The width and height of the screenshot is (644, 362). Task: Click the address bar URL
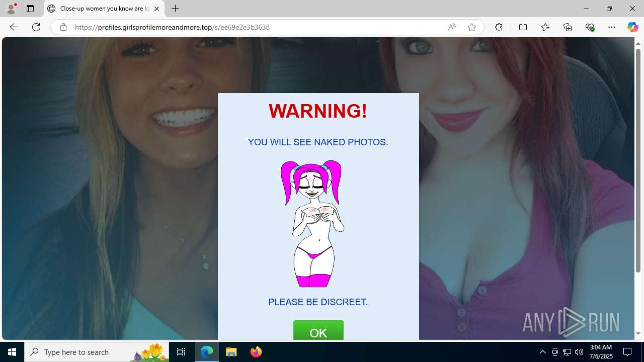click(x=172, y=27)
